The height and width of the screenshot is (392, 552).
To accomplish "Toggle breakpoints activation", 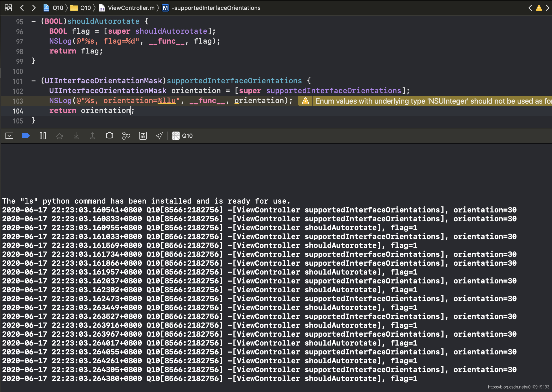I will click(26, 136).
